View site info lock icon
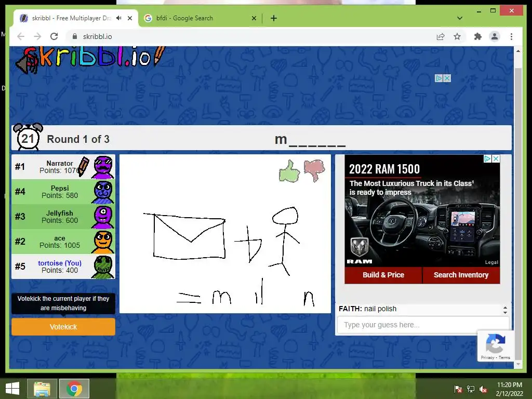 click(75, 36)
